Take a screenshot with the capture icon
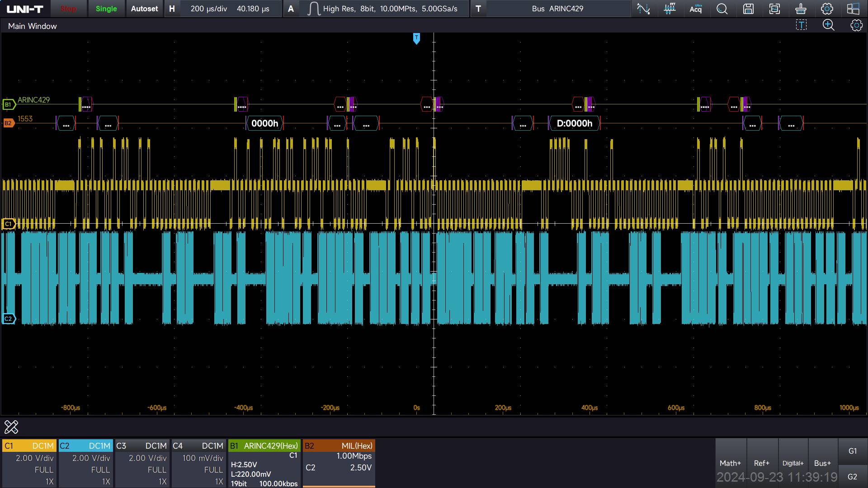 [x=774, y=9]
